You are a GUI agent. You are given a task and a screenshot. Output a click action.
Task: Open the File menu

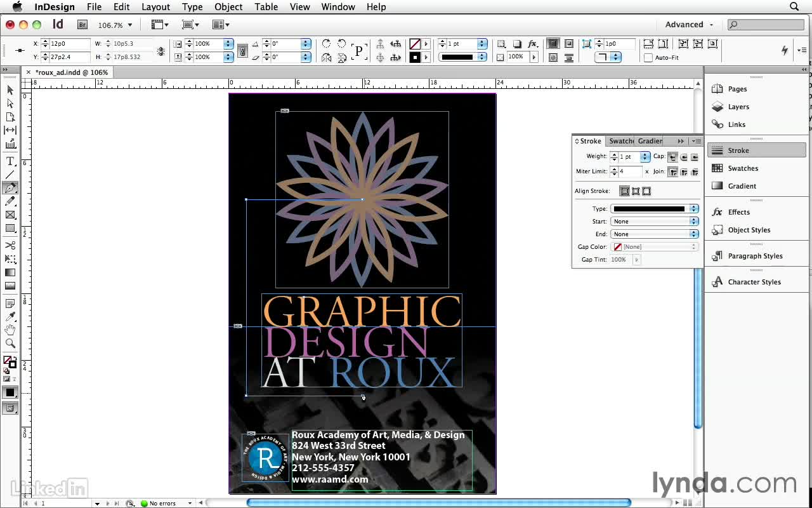pyautogui.click(x=94, y=7)
